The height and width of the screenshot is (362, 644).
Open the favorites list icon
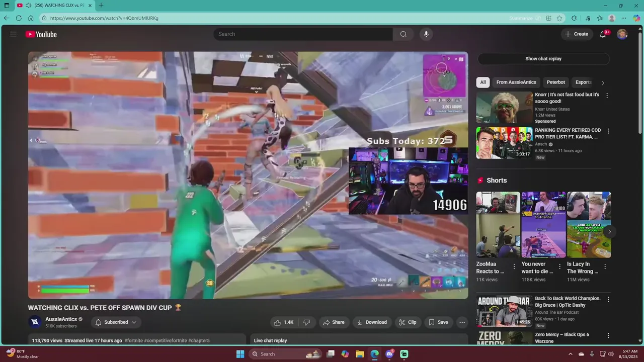[x=600, y=18]
